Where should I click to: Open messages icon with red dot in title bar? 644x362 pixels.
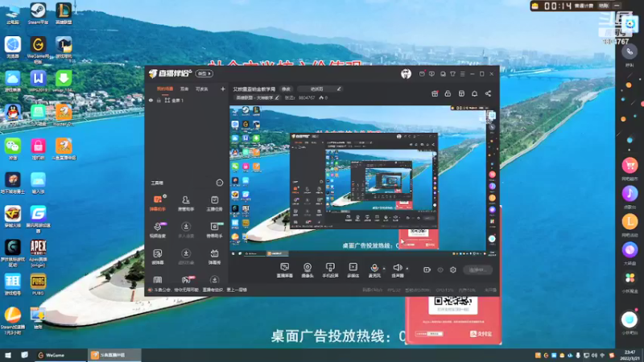click(422, 74)
